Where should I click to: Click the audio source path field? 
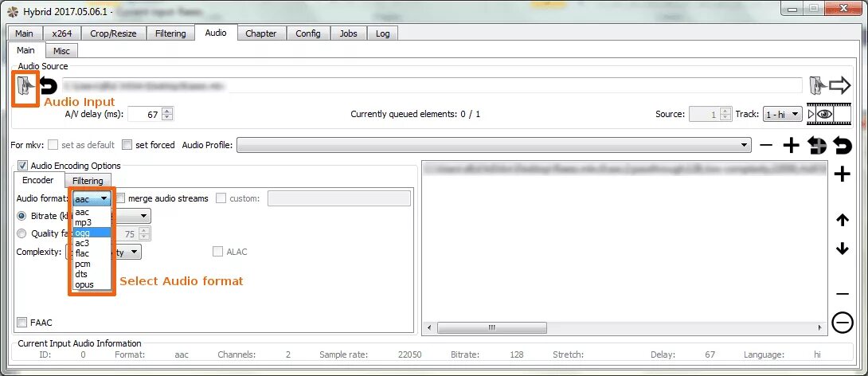[x=432, y=86]
